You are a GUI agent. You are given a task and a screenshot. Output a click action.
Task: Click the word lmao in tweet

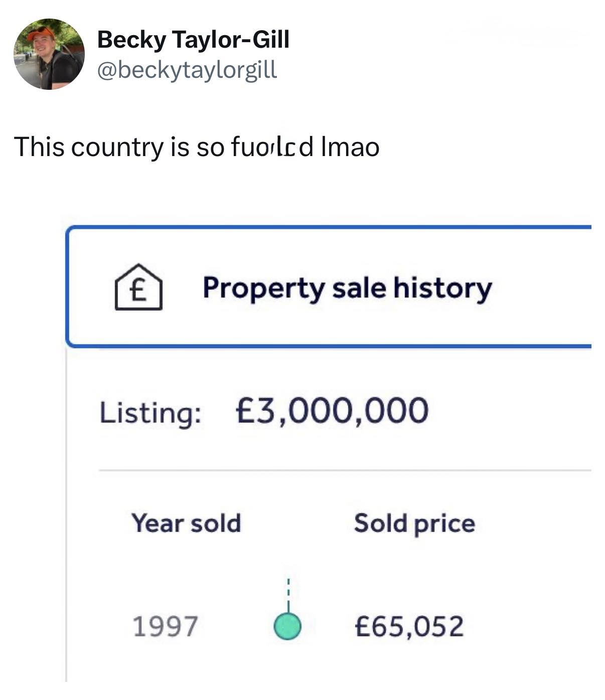click(350, 147)
